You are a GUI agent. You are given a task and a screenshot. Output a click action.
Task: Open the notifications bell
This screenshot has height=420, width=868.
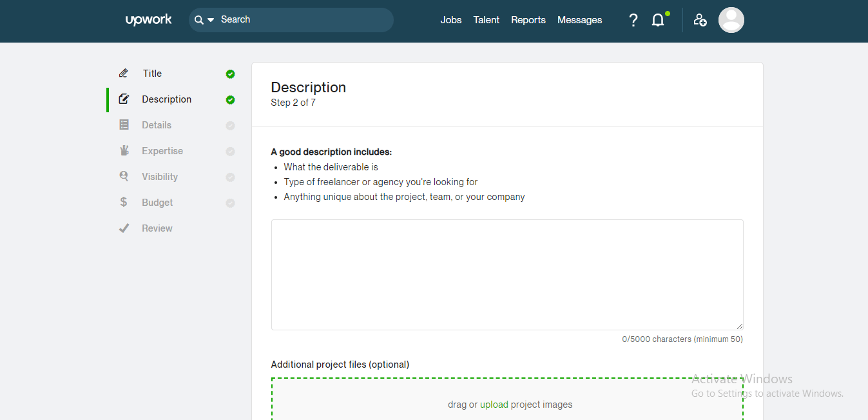pos(658,20)
